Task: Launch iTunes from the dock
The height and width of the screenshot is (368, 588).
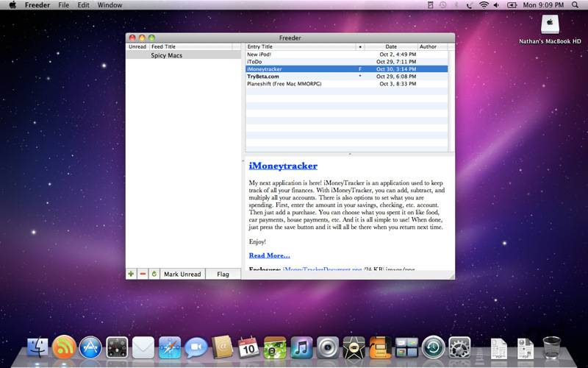Action: click(x=301, y=347)
